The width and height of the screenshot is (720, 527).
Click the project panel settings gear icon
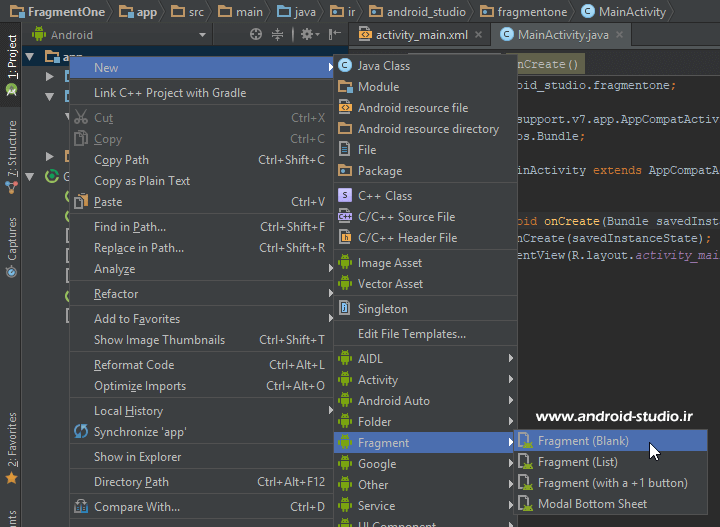(309, 35)
